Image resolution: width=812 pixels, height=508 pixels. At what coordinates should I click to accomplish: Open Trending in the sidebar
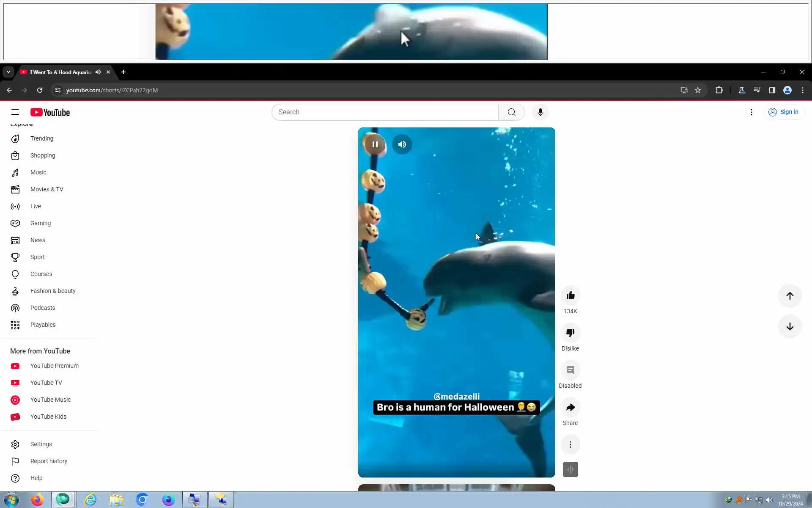point(41,138)
